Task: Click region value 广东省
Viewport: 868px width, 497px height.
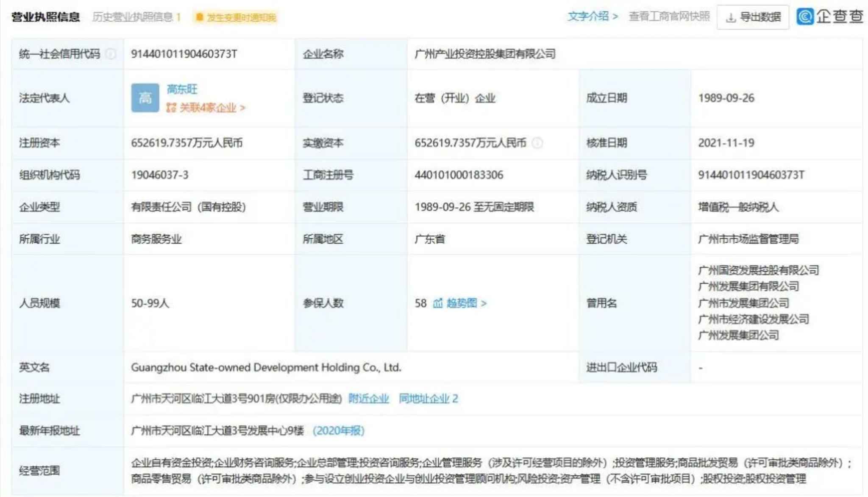Action: click(430, 239)
